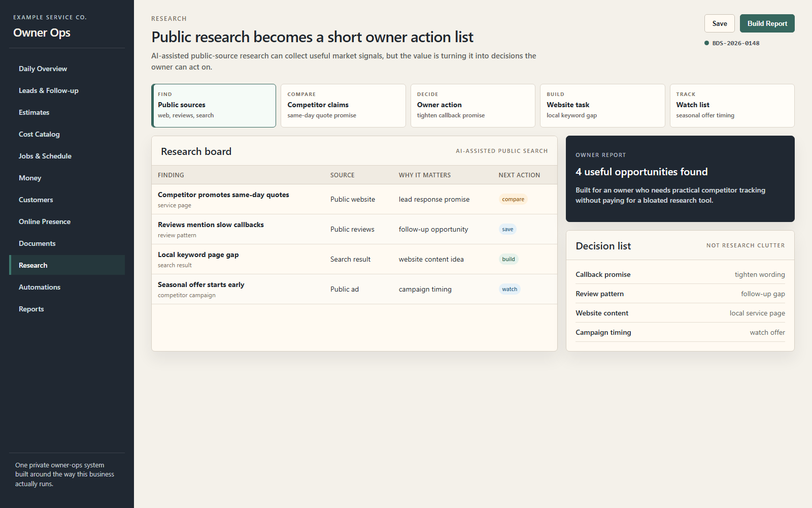Image resolution: width=812 pixels, height=508 pixels.
Task: Click 'follow-up gap' decision value
Action: coord(763,294)
